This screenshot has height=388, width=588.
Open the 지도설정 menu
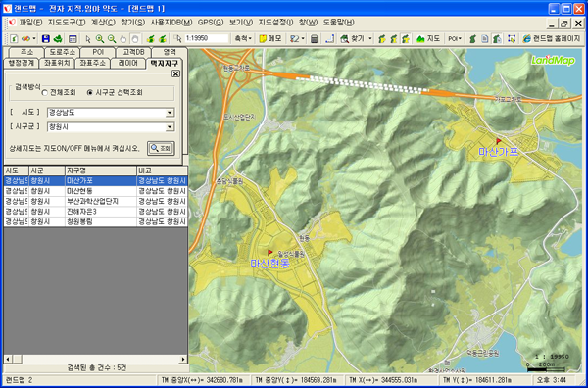click(x=275, y=23)
